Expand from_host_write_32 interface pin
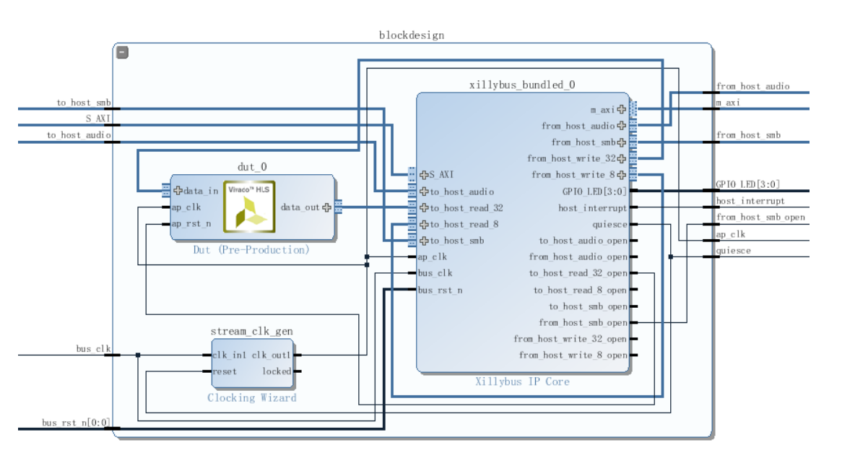 click(621, 158)
